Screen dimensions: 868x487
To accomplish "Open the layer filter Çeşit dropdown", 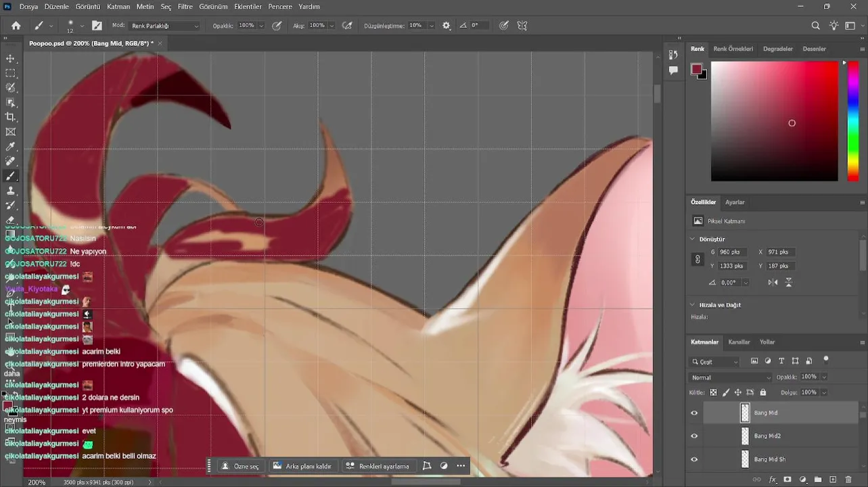I will point(715,362).
